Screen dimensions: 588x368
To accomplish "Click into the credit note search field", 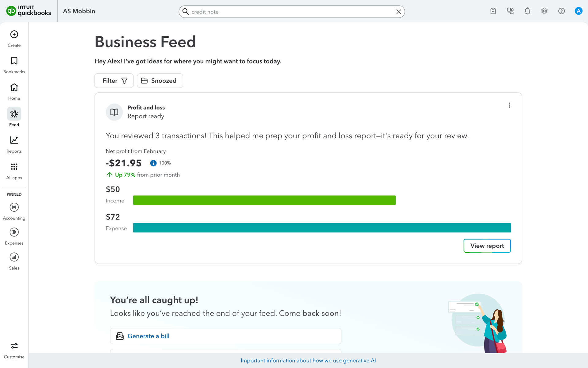I will [292, 12].
